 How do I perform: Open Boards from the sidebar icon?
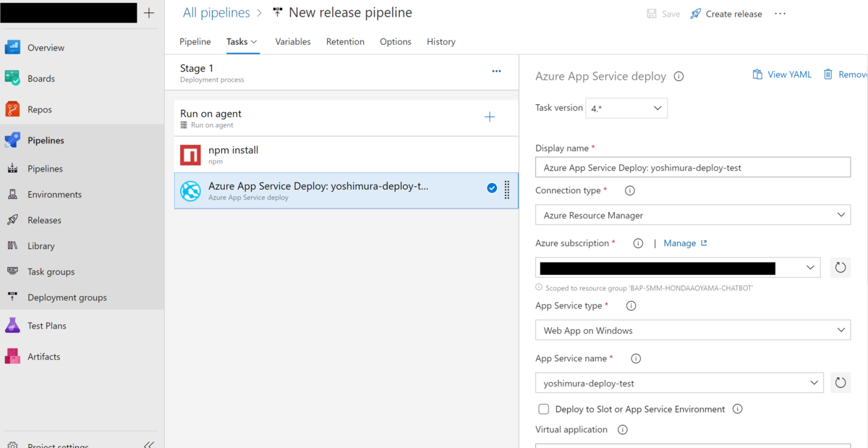coord(12,78)
